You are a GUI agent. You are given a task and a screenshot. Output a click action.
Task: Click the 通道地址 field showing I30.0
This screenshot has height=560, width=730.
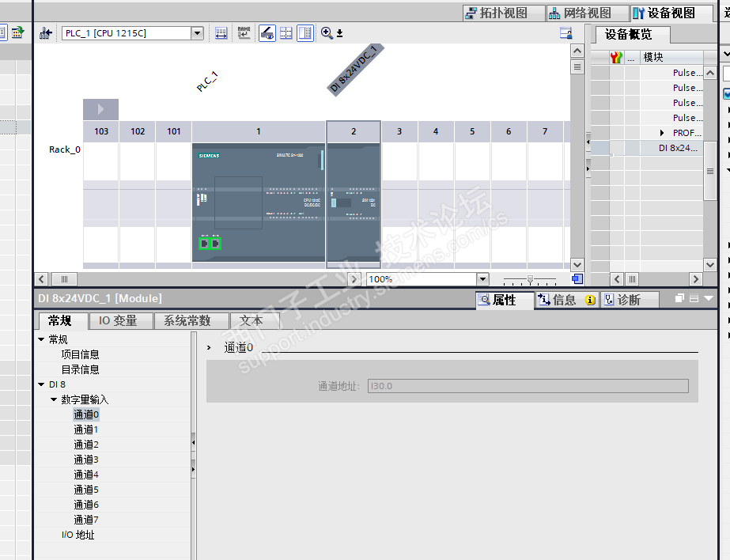pos(528,386)
